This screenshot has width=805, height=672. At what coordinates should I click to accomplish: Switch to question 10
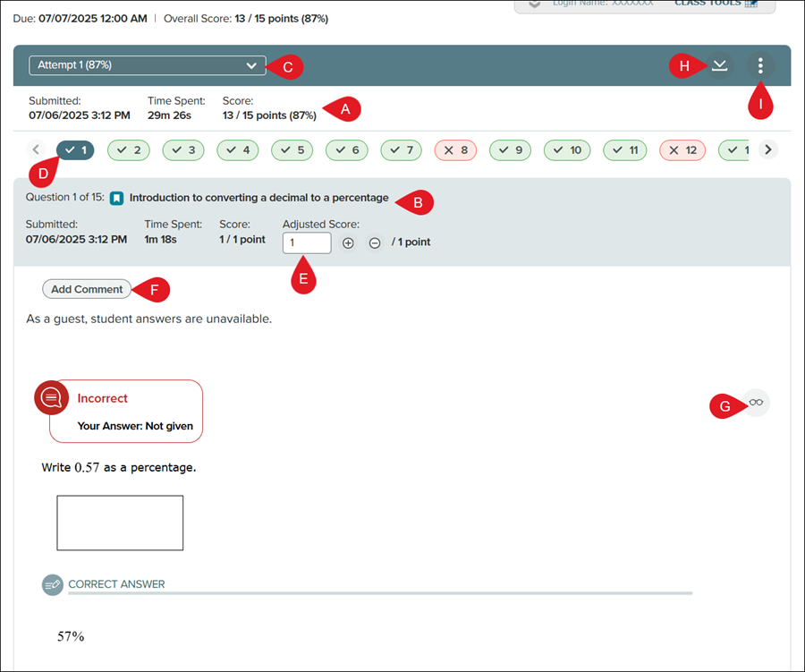pos(567,150)
